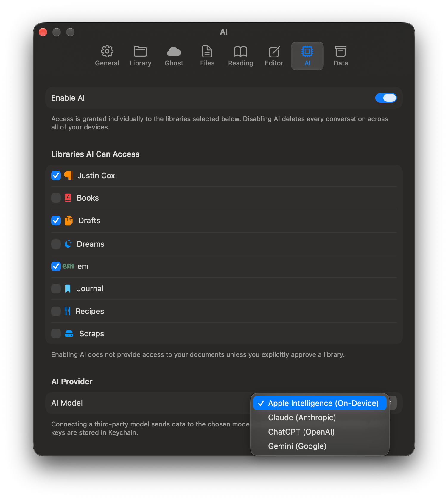Check the Journal library checkbox

pos(56,289)
